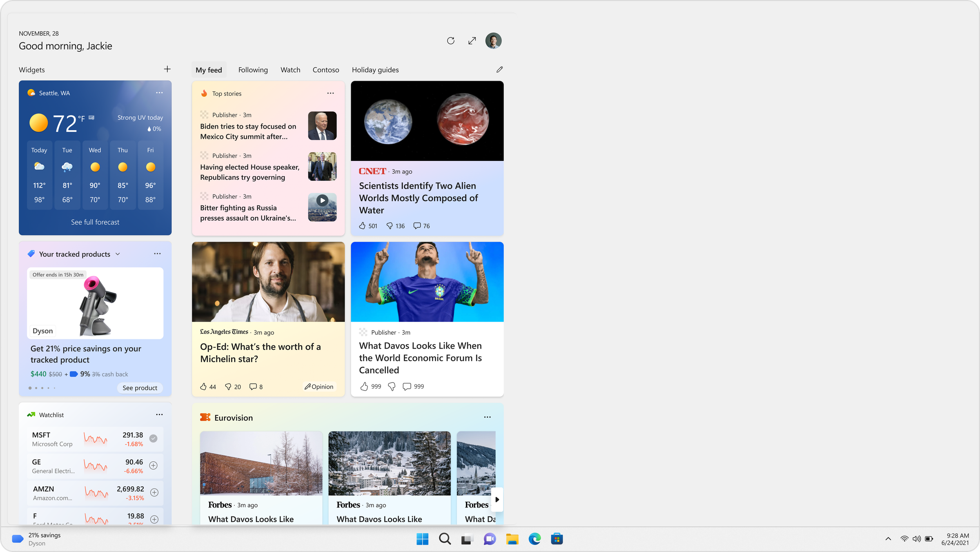Expand the Your tracked products dropdown
The width and height of the screenshot is (980, 552).
118,254
